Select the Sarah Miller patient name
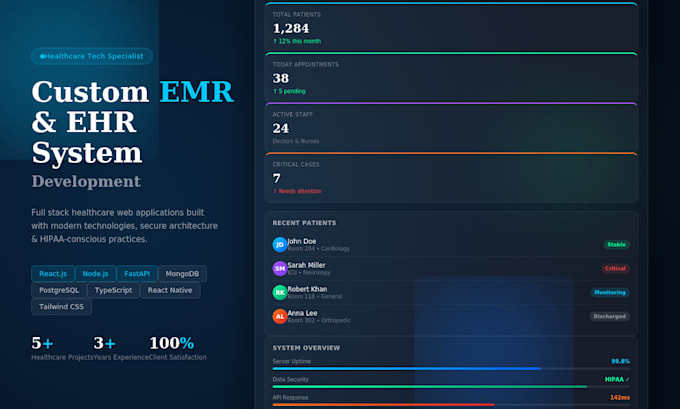680x409 pixels. click(x=306, y=265)
